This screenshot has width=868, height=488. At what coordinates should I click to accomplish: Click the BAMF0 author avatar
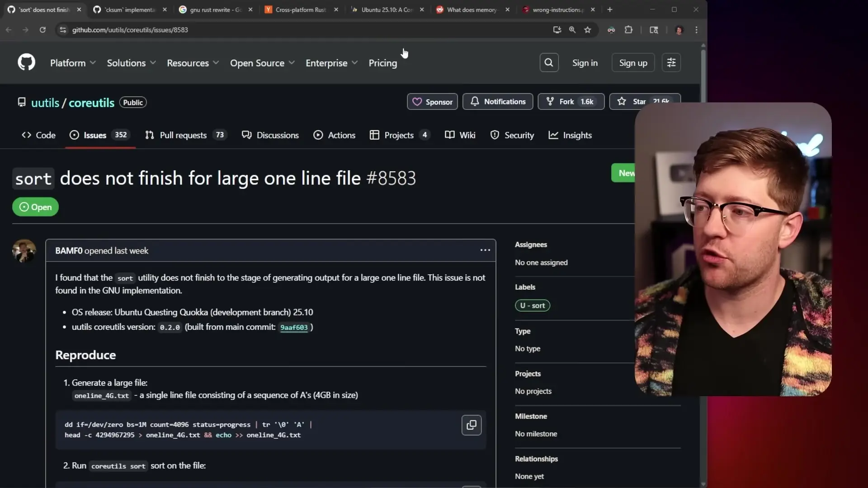pos(24,251)
